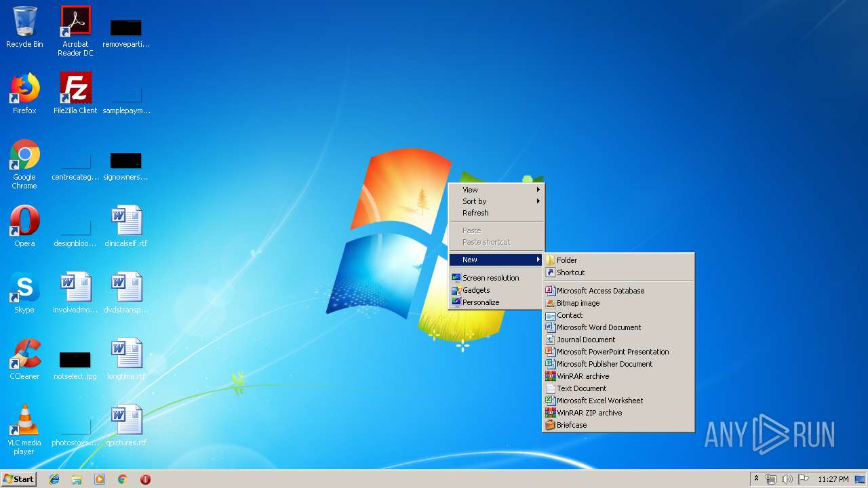Open Opera from the taskbar

pyautogui.click(x=145, y=479)
